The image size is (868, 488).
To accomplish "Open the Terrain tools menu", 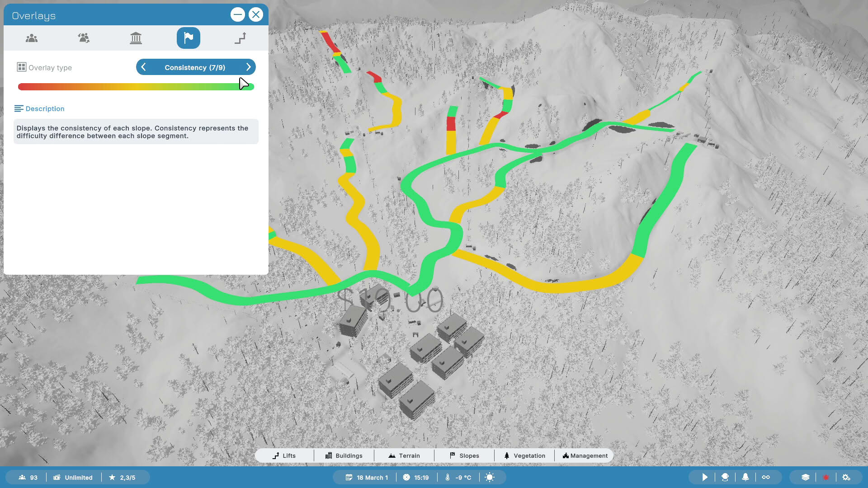I will tap(404, 455).
